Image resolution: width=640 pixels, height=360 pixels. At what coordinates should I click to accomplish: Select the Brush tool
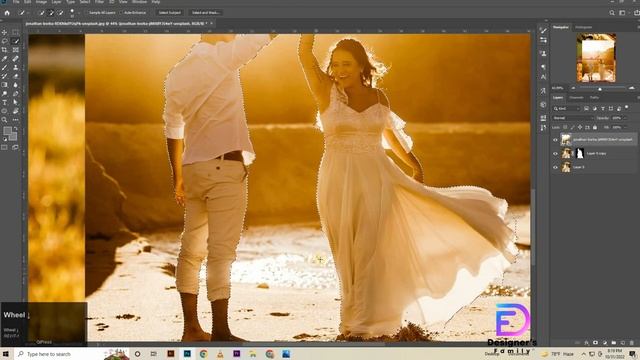(x=4, y=67)
